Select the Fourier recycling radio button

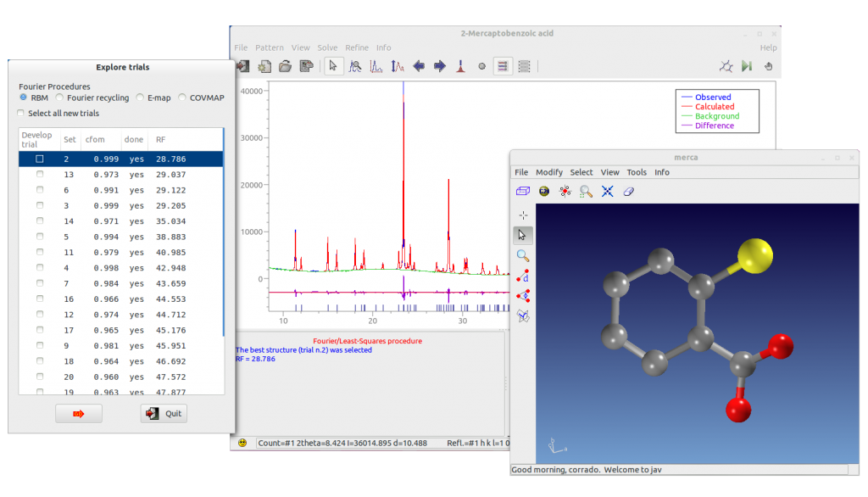(59, 98)
